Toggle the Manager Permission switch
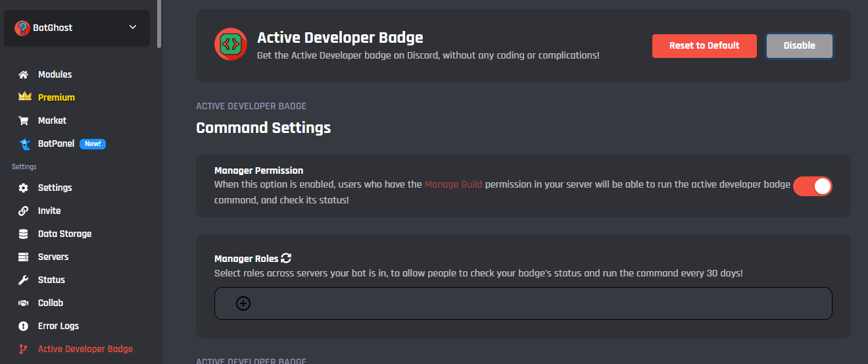 click(813, 186)
